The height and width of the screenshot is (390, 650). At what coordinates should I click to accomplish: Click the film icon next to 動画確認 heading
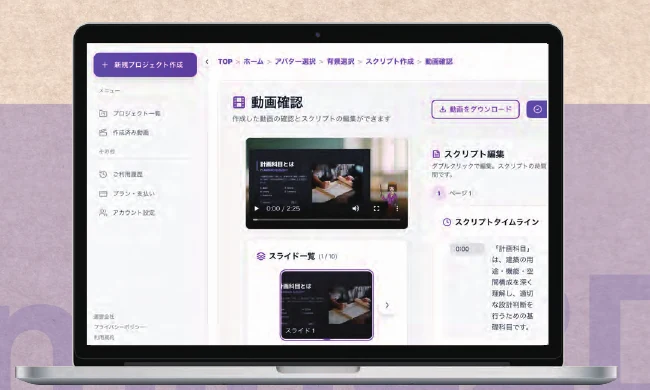pos(239,102)
